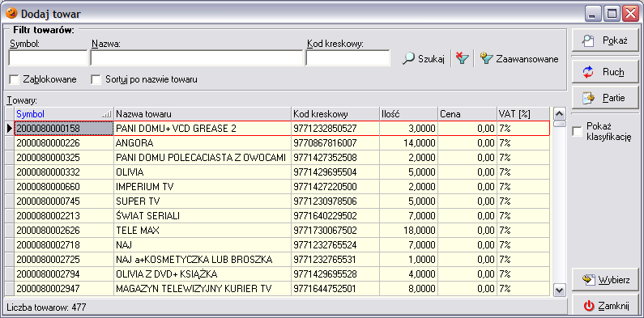The image size is (644, 318).
Task: Focus the Symbol filter field
Action: coord(48,58)
